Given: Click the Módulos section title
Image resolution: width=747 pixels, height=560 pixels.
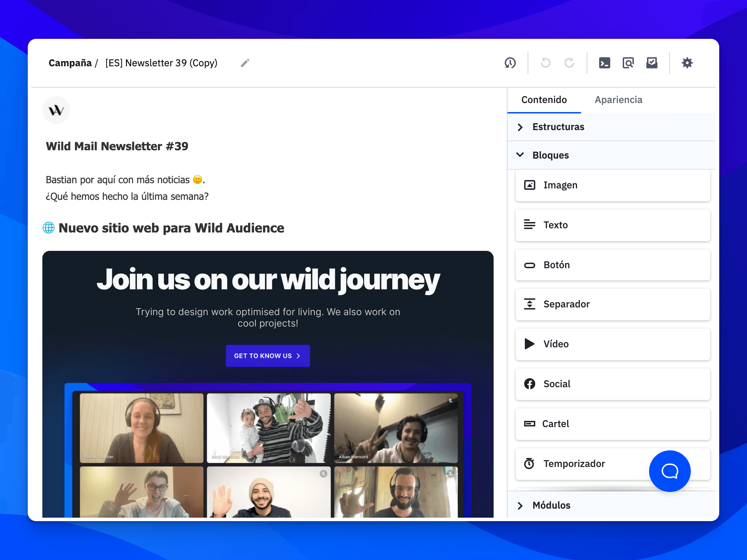Looking at the screenshot, I should [551, 505].
